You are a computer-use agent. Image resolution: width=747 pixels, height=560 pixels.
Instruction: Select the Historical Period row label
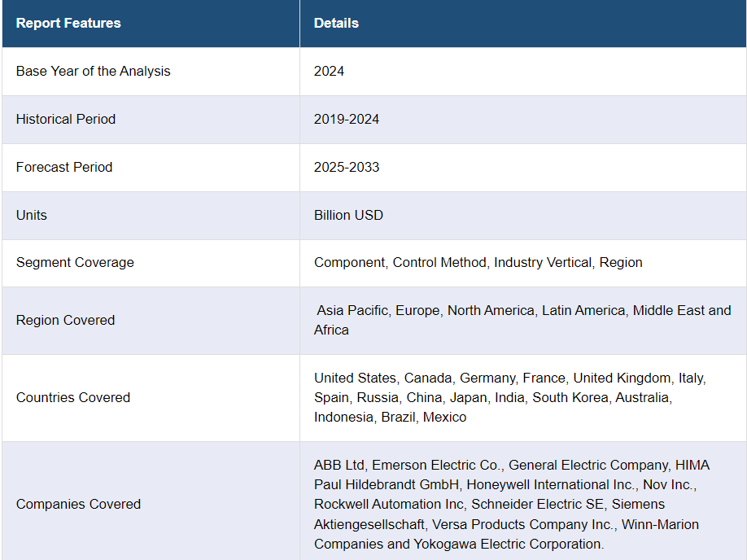tap(66, 120)
